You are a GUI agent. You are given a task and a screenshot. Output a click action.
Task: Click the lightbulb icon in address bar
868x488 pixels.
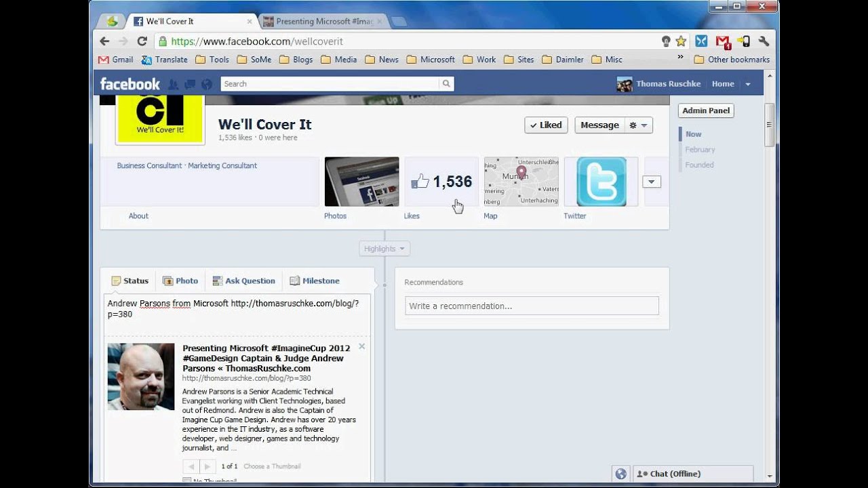coord(666,41)
